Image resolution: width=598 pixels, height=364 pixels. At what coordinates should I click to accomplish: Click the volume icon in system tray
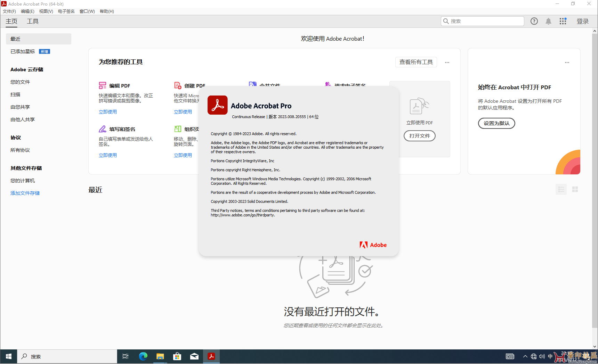[x=542, y=356]
